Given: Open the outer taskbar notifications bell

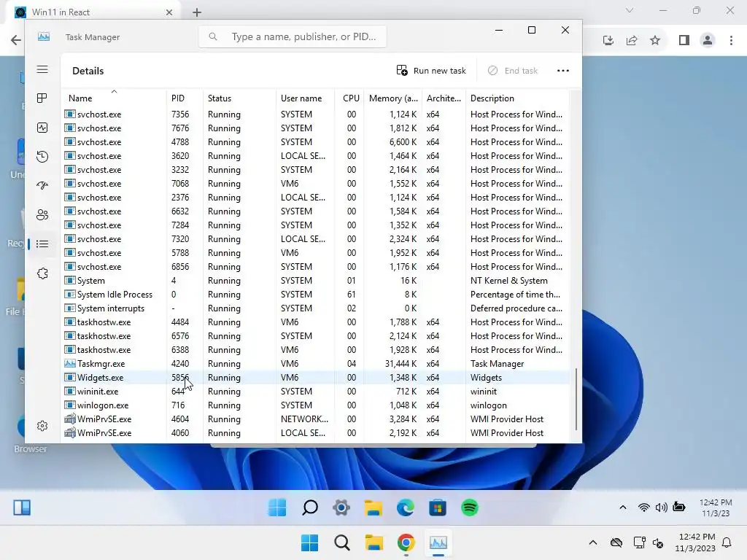Looking at the screenshot, I should (x=727, y=542).
